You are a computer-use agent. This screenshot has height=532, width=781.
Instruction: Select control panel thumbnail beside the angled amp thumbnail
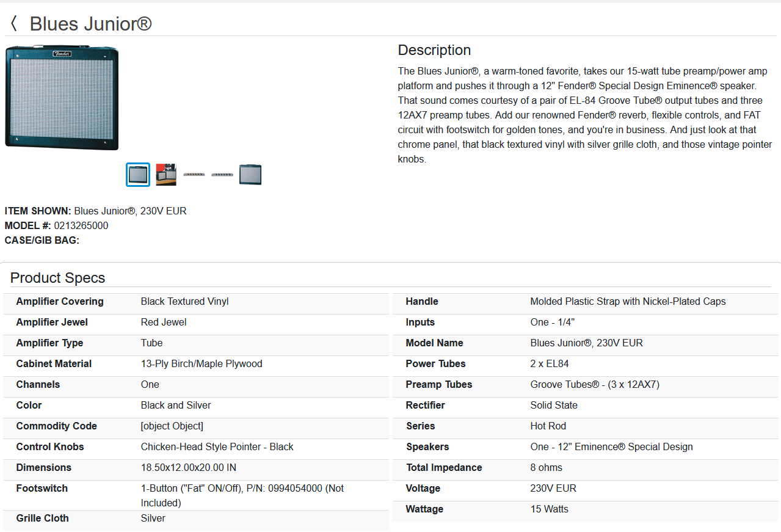[x=222, y=175]
